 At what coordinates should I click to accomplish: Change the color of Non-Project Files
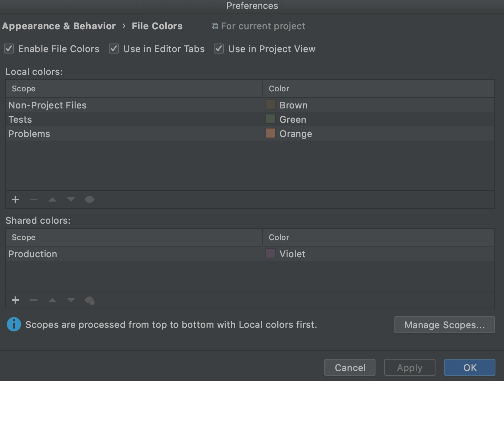(270, 105)
